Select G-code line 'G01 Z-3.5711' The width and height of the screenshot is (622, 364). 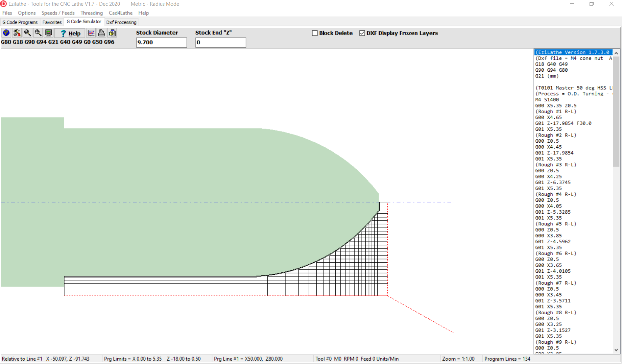553,301
